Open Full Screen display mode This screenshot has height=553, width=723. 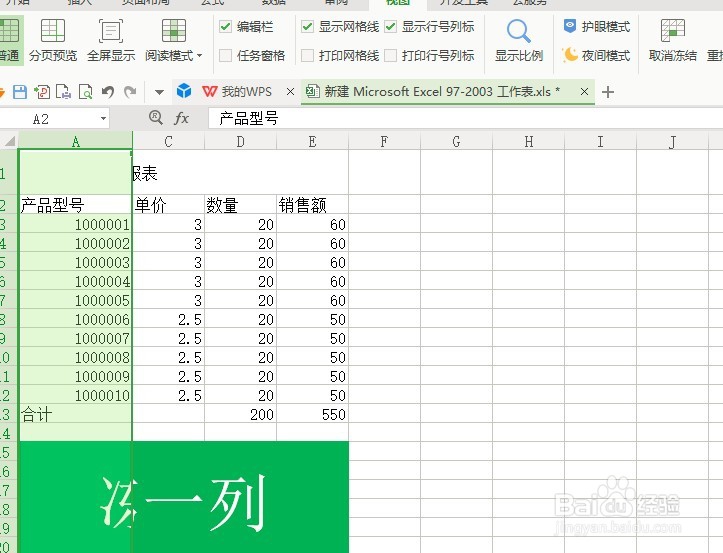point(111,40)
